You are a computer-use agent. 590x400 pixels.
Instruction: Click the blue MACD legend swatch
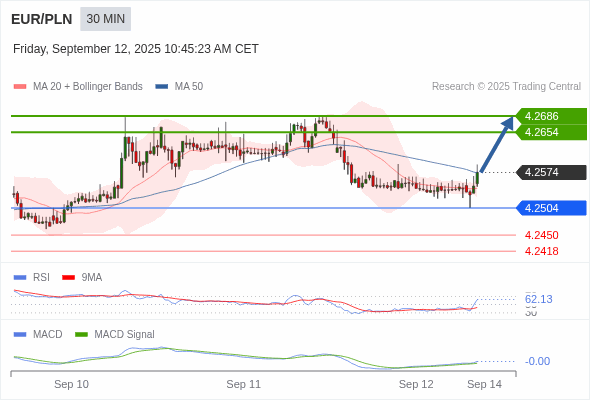pyautogui.click(x=20, y=335)
